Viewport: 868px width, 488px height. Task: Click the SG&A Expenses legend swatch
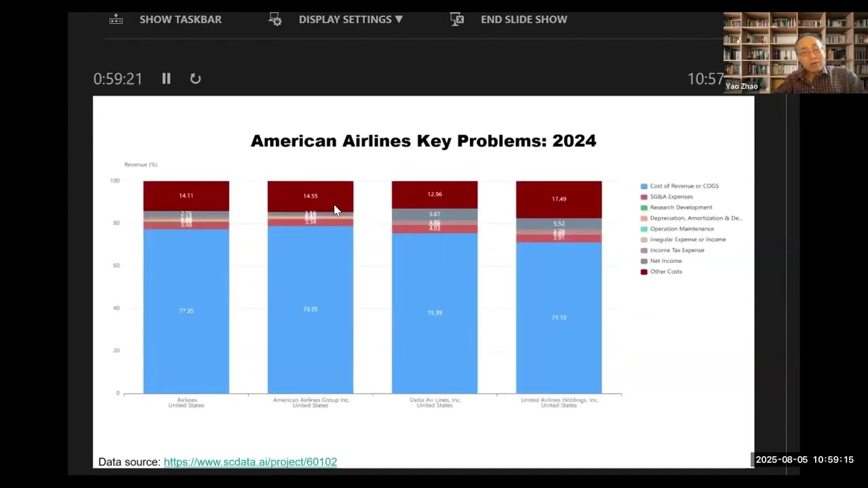(644, 197)
